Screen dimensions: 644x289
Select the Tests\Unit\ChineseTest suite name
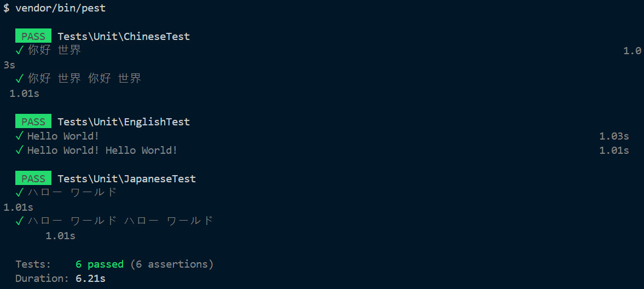[x=124, y=37]
